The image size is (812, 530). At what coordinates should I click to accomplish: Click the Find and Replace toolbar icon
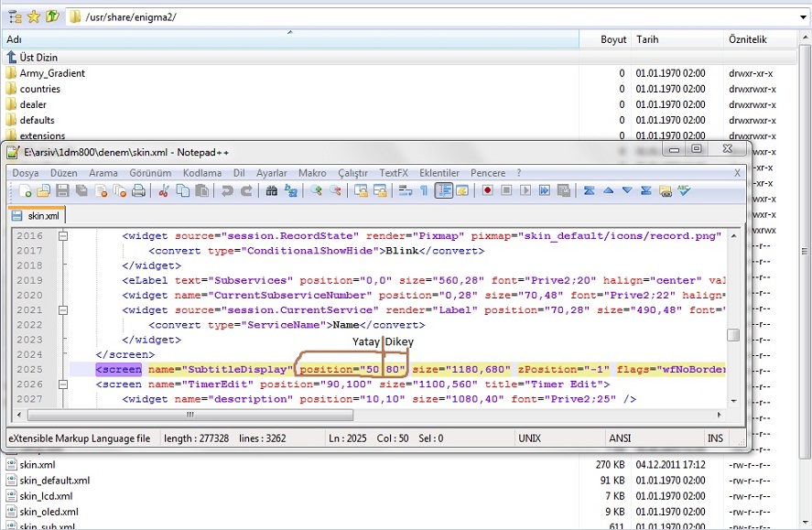pos(290,191)
